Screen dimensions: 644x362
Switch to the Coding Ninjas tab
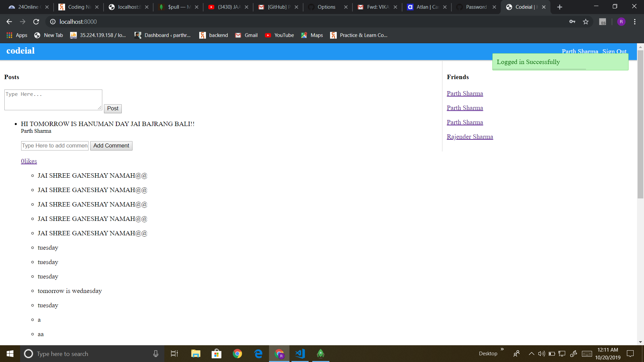(x=78, y=7)
